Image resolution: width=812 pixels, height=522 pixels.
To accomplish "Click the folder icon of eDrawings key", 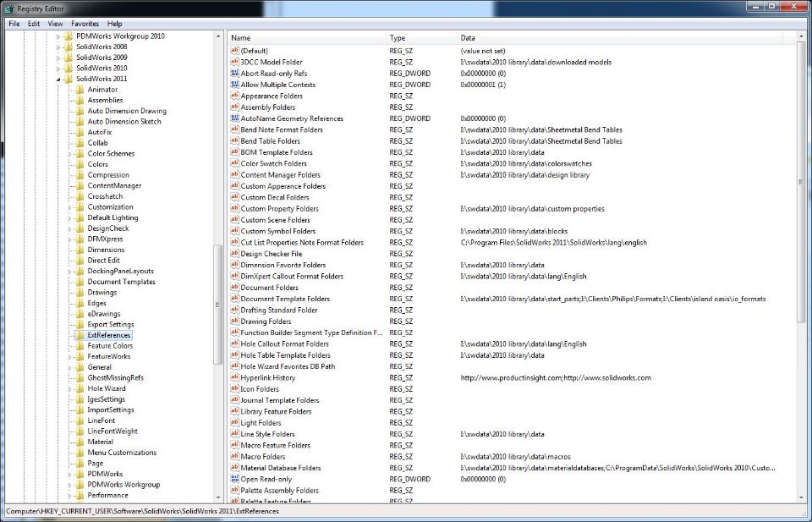I will point(80,314).
